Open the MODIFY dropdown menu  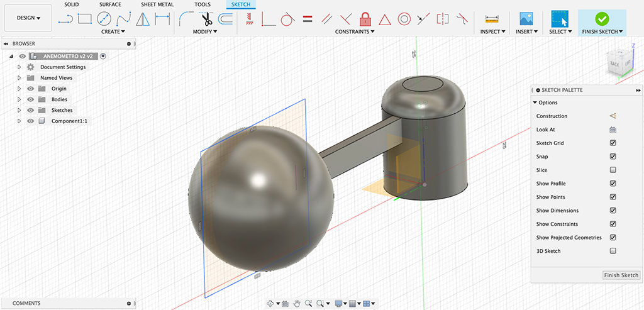205,31
